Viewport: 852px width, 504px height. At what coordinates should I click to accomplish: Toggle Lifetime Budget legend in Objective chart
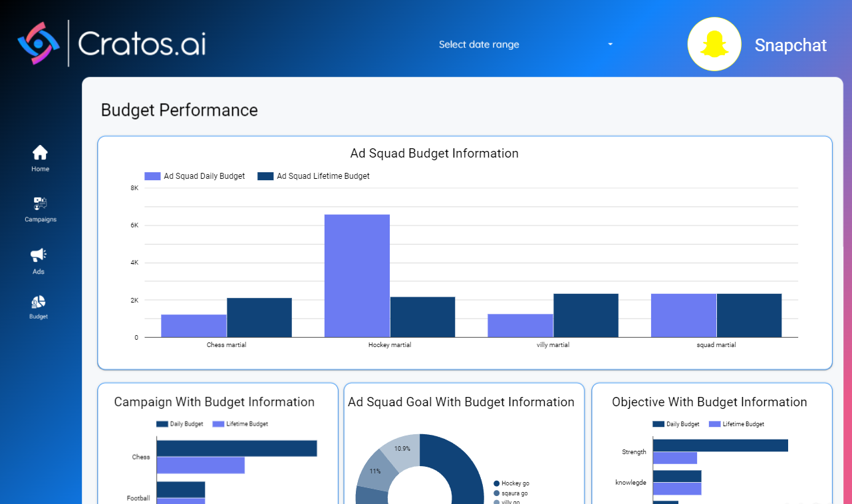coord(737,424)
